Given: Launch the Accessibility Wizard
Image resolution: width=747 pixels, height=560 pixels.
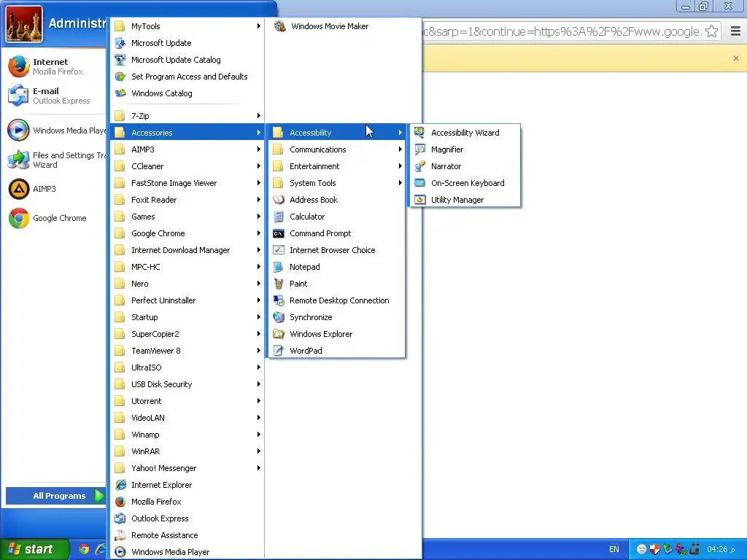Looking at the screenshot, I should tap(465, 133).
